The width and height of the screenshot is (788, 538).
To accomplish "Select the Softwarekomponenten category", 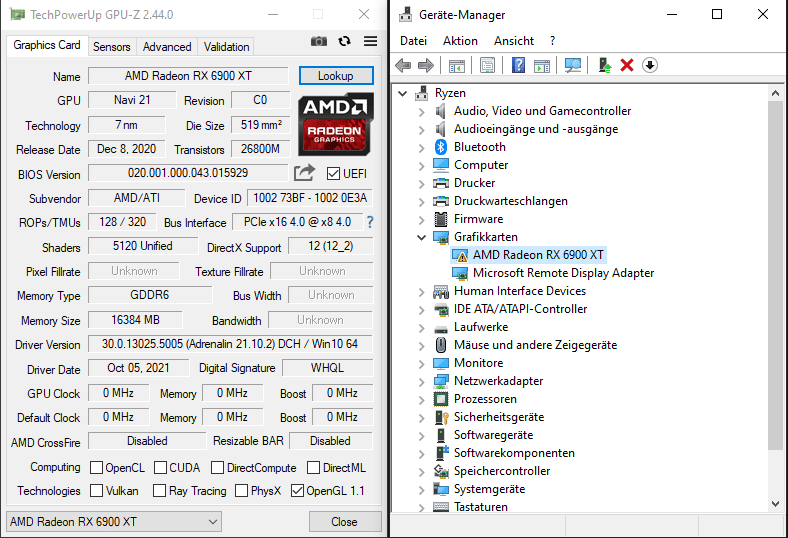I will pyautogui.click(x=514, y=453).
